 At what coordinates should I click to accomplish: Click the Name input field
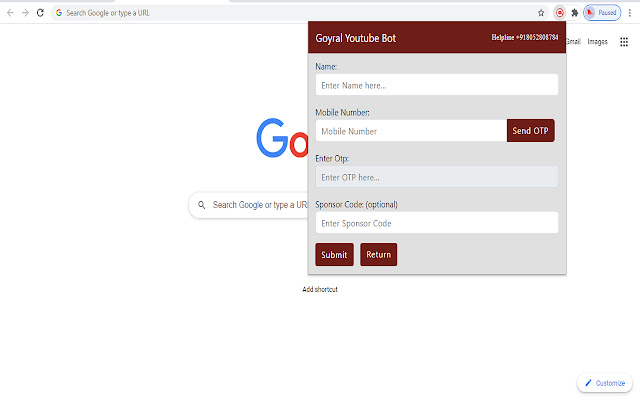[x=437, y=85]
